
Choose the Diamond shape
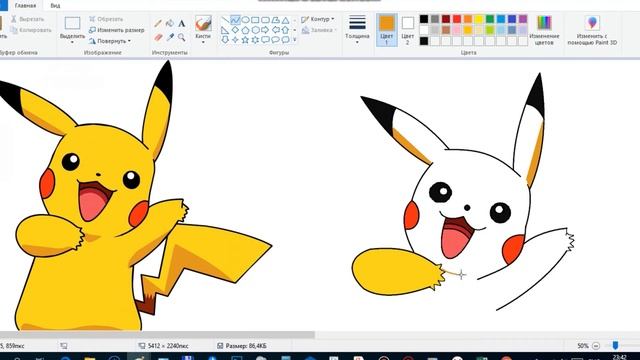tap(235, 30)
